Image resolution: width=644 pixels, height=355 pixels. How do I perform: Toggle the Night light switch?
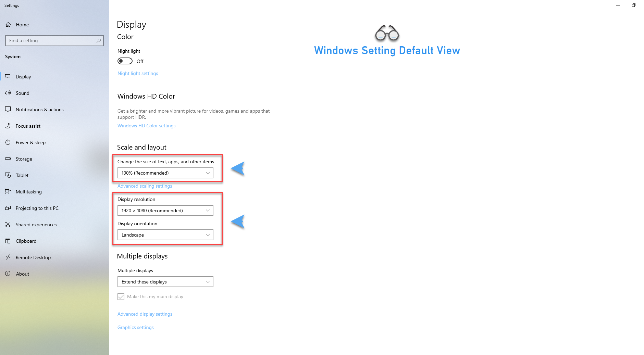pyautogui.click(x=125, y=61)
